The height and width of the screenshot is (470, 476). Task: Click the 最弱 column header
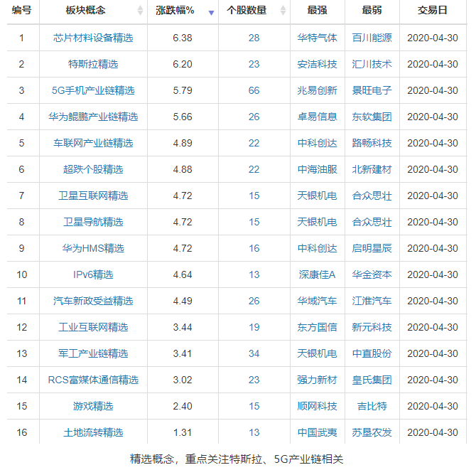point(372,11)
